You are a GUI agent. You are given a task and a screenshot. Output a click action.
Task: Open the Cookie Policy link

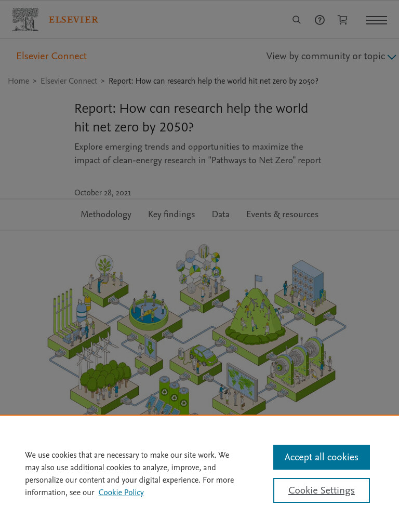click(121, 493)
